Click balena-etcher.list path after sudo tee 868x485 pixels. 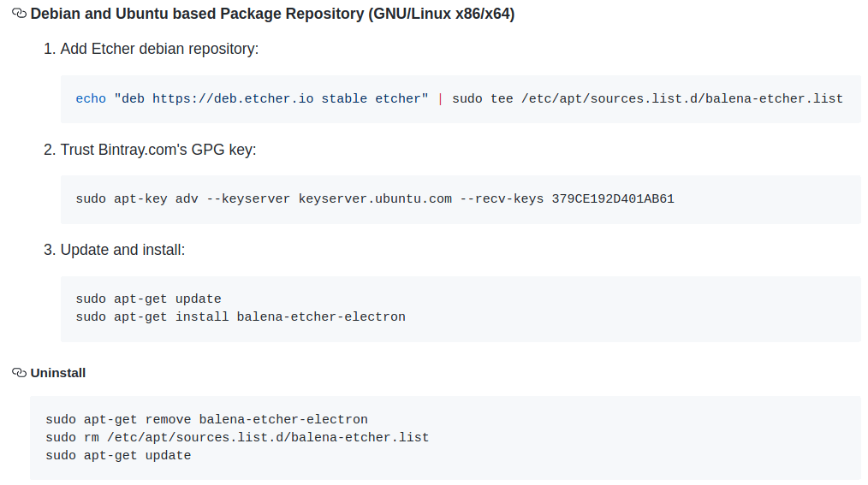[681, 98]
